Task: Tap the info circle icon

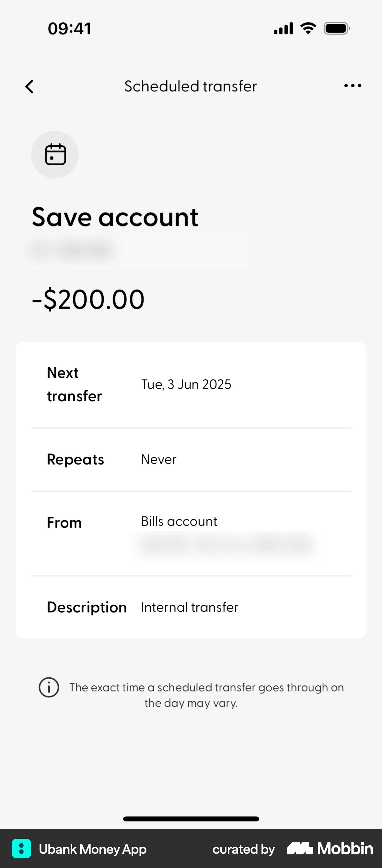Action: (x=49, y=687)
